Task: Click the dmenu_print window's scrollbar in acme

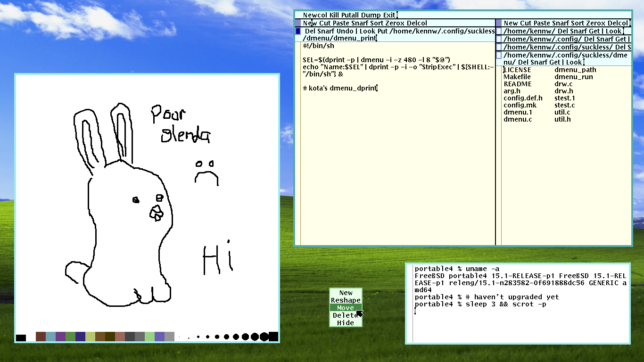Action: coord(298,143)
